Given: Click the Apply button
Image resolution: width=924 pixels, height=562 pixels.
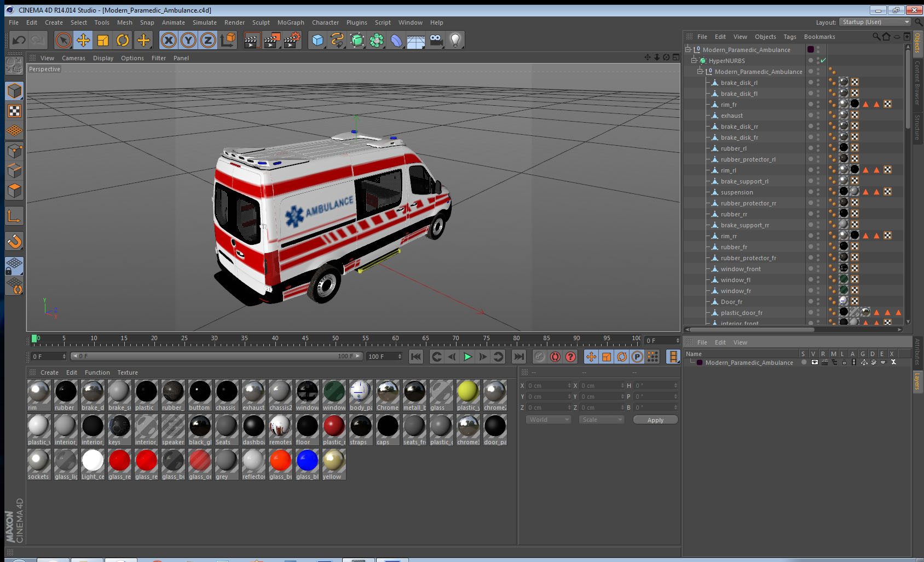Looking at the screenshot, I should 655,420.
